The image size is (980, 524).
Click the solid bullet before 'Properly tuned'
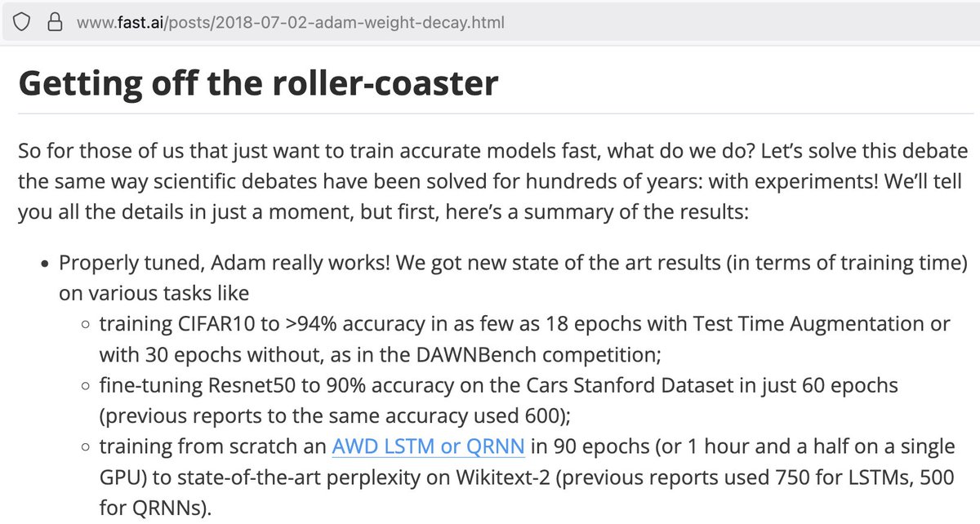[x=45, y=264]
